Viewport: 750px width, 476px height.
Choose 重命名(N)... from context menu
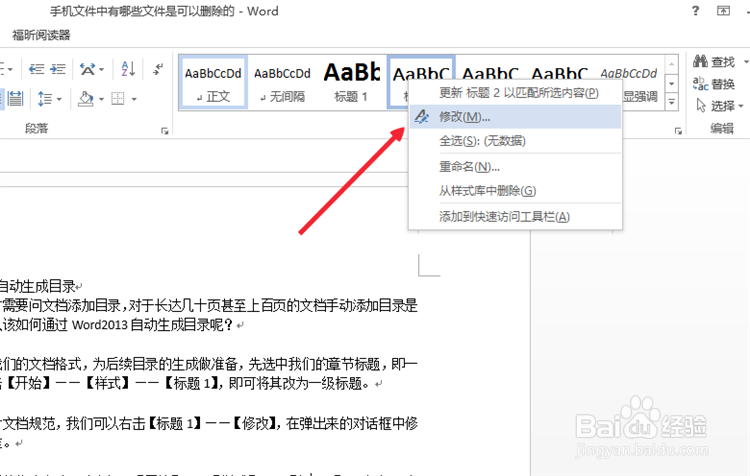pyautogui.click(x=516, y=167)
